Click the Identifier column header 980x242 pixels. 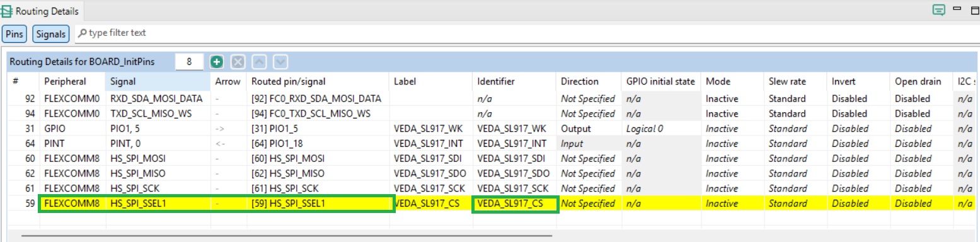point(514,81)
